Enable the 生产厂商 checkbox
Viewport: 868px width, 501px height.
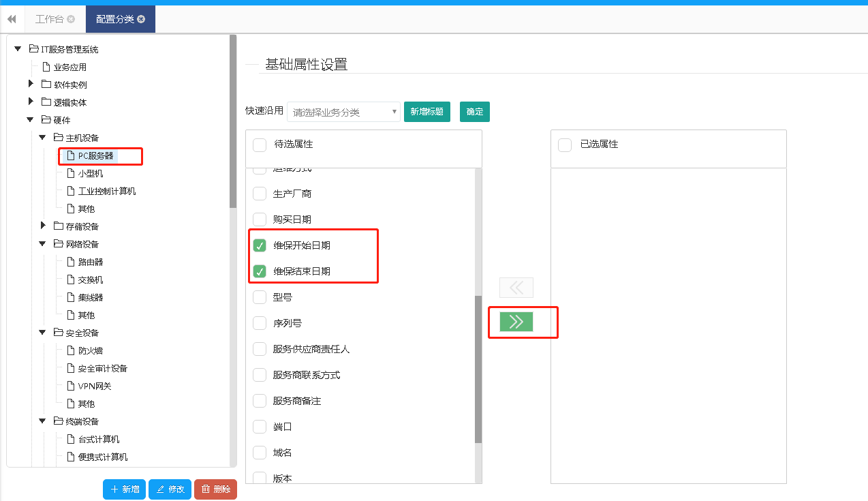click(x=260, y=193)
